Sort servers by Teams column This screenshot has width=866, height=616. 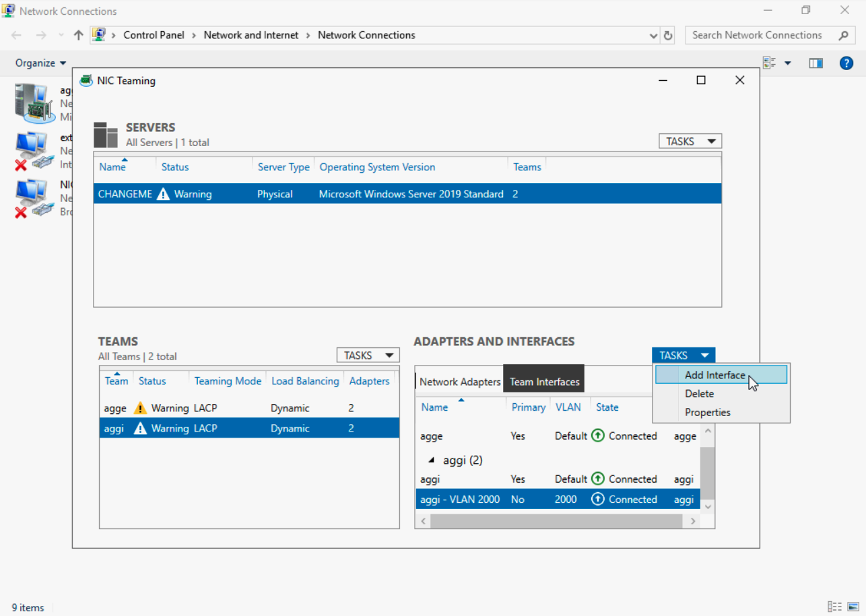527,167
